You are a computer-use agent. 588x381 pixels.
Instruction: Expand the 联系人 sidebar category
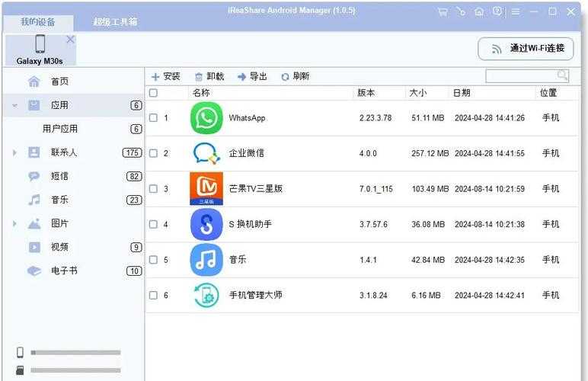coord(14,152)
